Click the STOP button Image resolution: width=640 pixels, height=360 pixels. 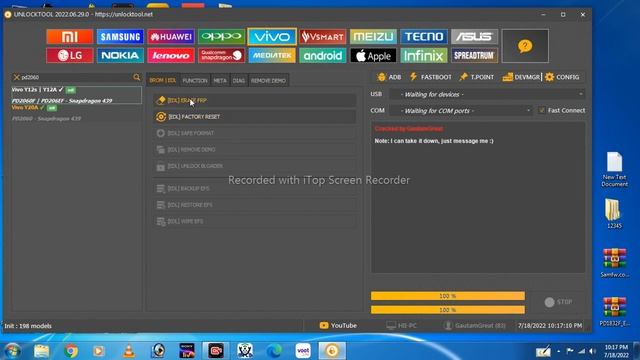pos(558,302)
